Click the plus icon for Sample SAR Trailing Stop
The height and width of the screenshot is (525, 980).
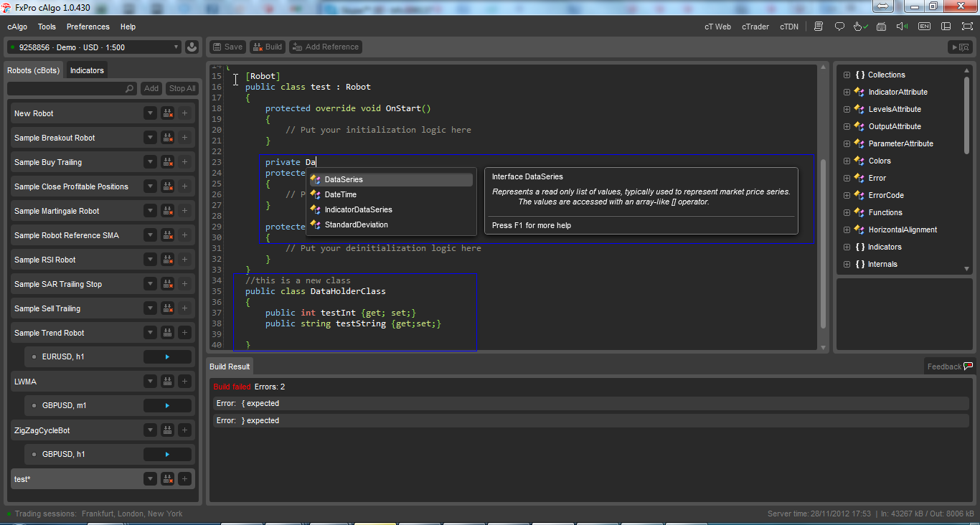(184, 284)
